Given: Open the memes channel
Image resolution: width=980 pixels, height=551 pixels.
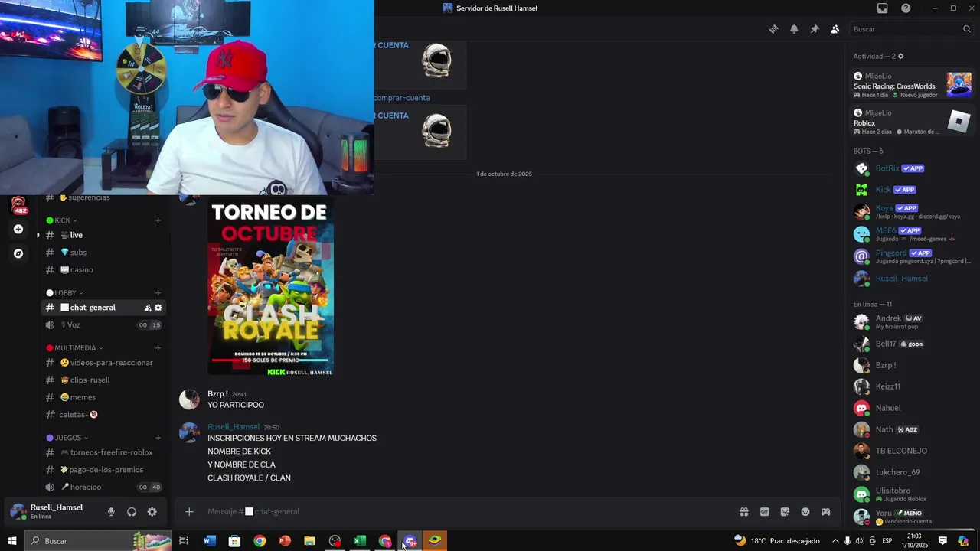Looking at the screenshot, I should pos(103,397).
